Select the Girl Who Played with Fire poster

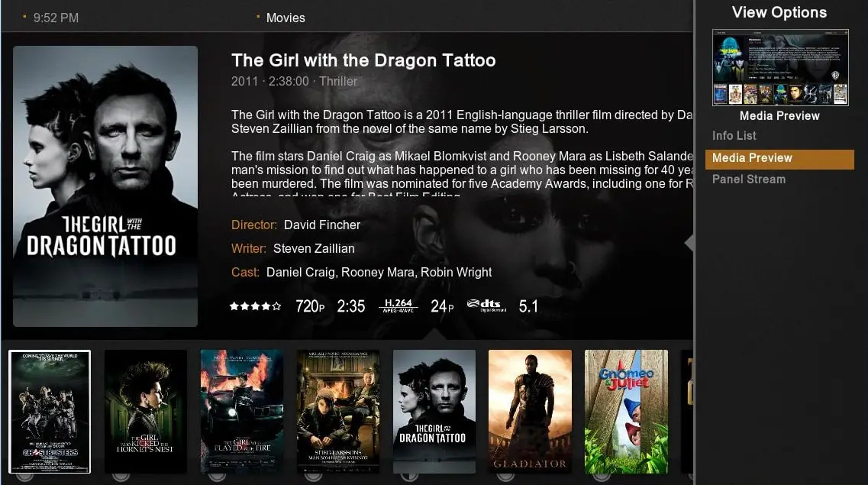coord(242,412)
